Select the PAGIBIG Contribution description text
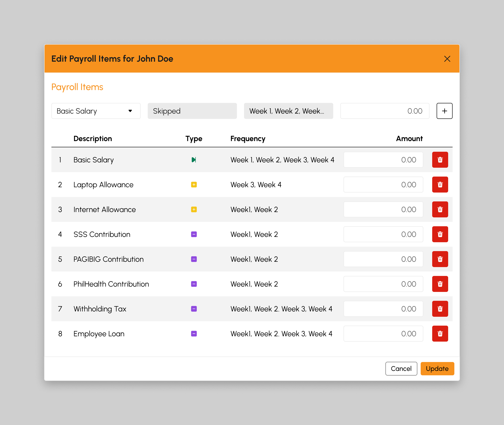The image size is (504, 425). (x=108, y=259)
